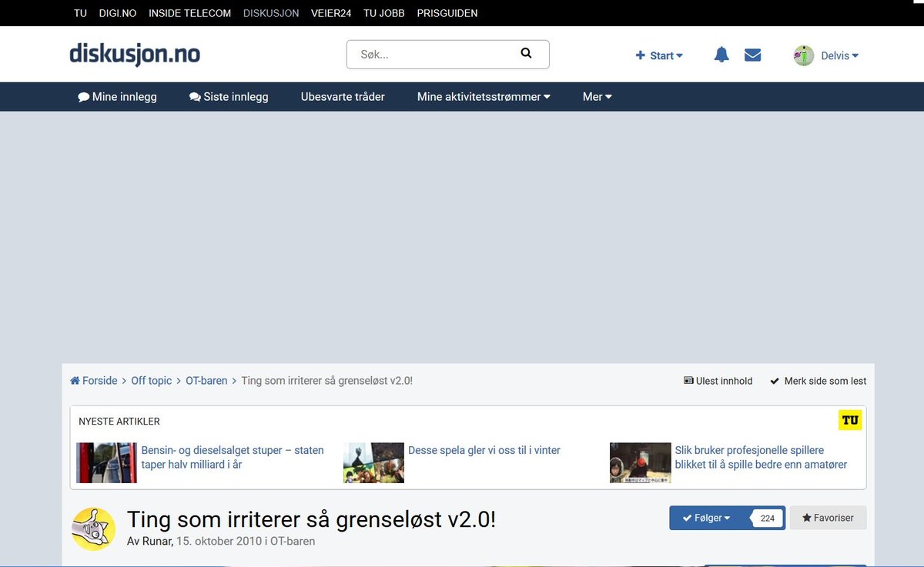Open Ulest innhold link

click(x=718, y=381)
